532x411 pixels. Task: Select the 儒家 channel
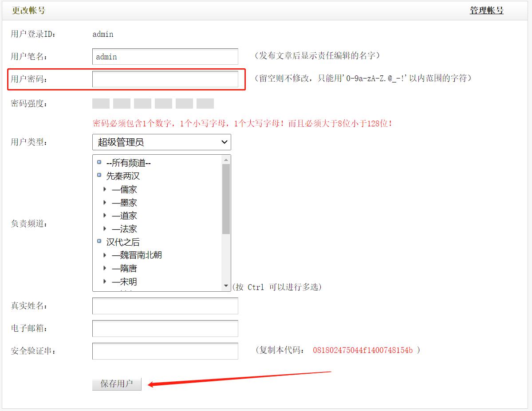point(125,189)
